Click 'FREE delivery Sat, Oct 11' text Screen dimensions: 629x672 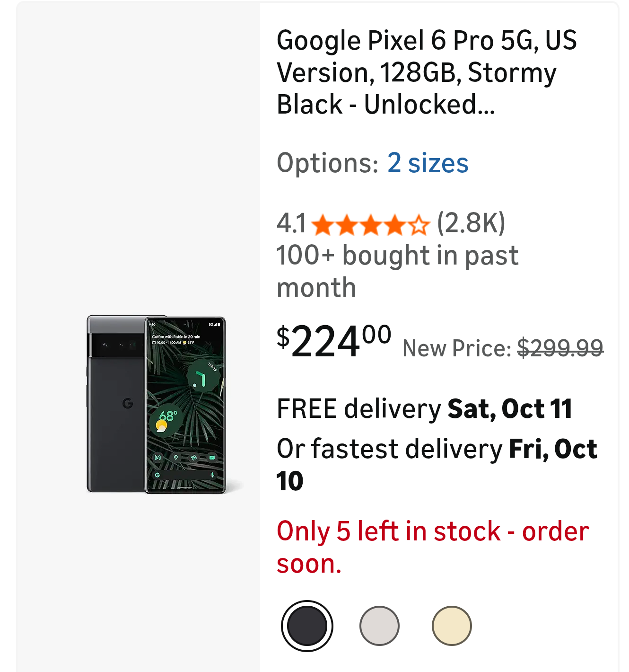tap(424, 409)
